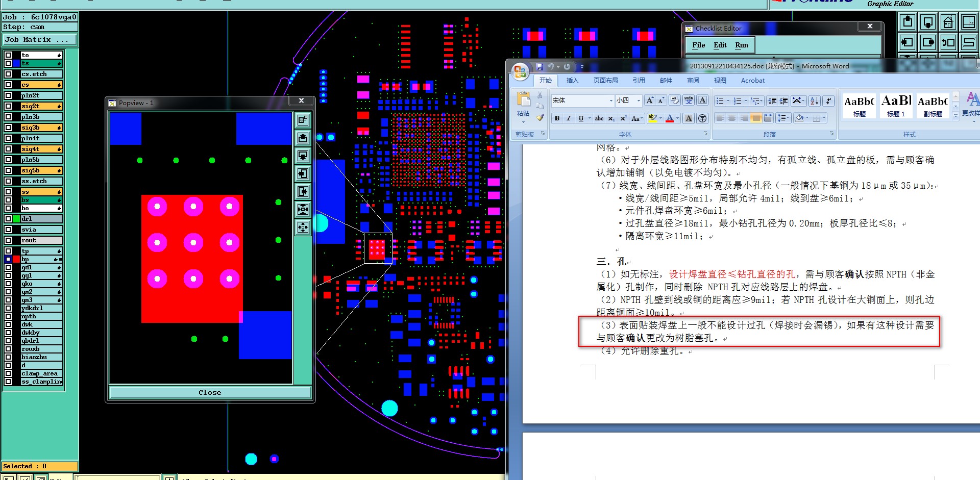
Task: Align text left in Word
Action: pos(720,118)
